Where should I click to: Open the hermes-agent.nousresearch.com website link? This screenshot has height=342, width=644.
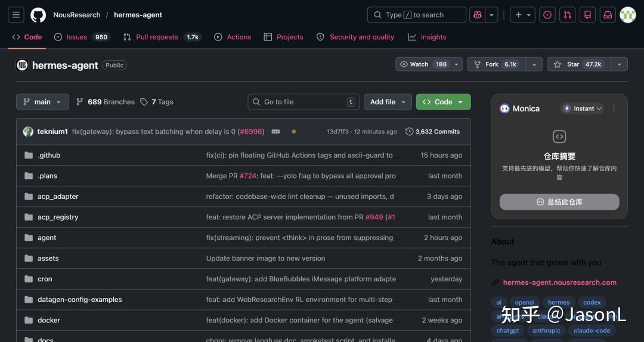pos(559,282)
